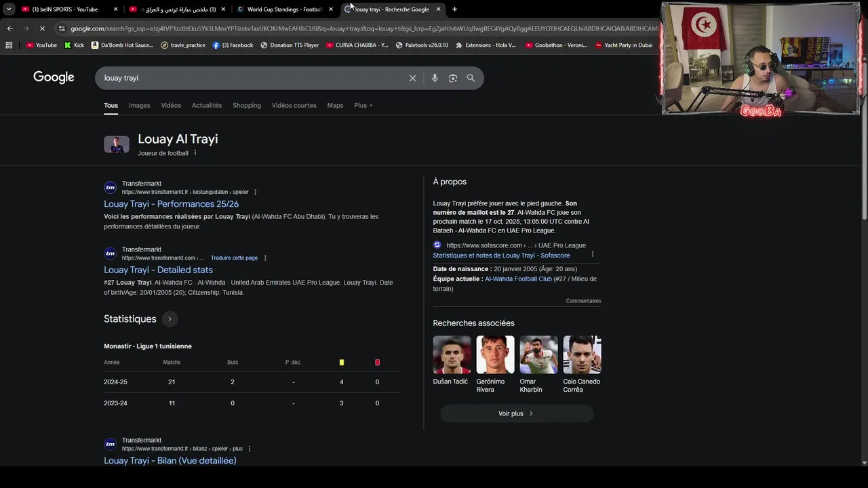Switch to Shopping results tab

click(x=247, y=105)
